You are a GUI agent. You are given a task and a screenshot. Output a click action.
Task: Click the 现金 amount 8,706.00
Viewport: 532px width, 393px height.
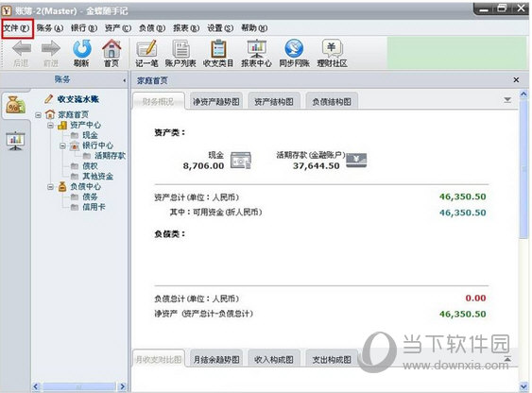(203, 165)
